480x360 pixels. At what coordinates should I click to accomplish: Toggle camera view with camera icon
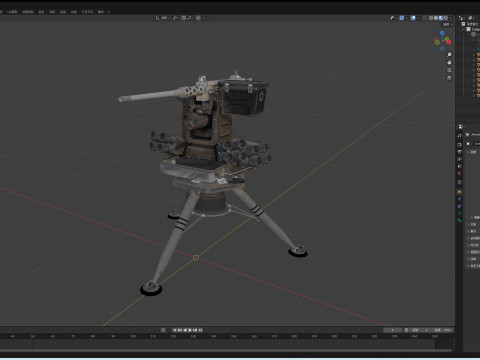(x=449, y=70)
